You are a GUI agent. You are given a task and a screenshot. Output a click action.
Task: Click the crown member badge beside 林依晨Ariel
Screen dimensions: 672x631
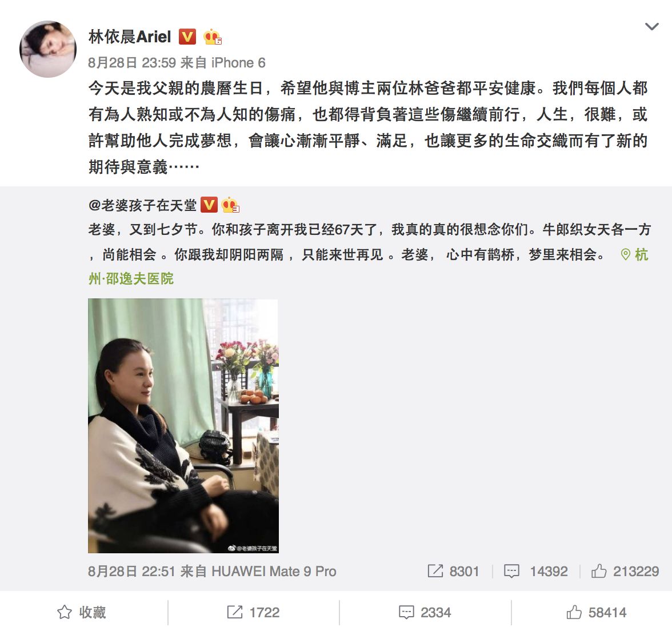[x=212, y=37]
